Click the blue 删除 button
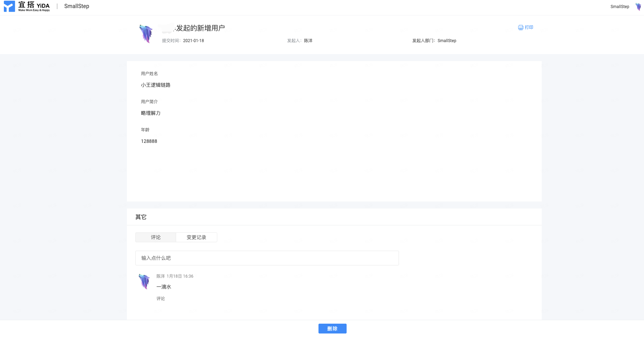 [x=333, y=329]
